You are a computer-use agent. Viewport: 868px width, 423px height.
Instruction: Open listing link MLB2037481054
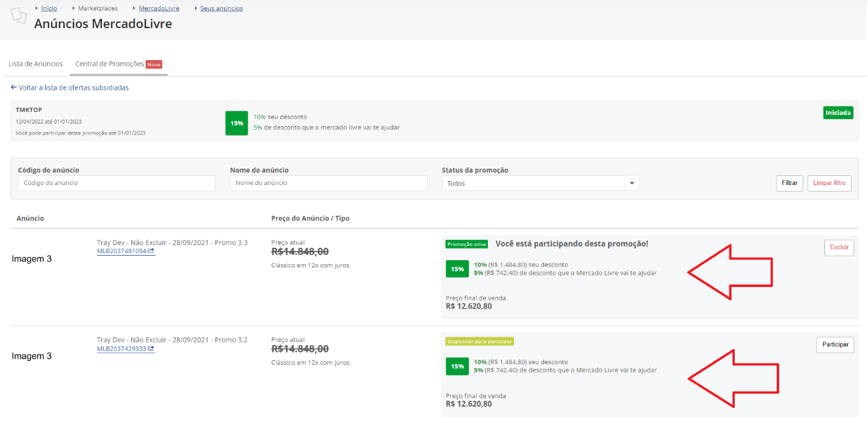pyautogui.click(x=121, y=250)
